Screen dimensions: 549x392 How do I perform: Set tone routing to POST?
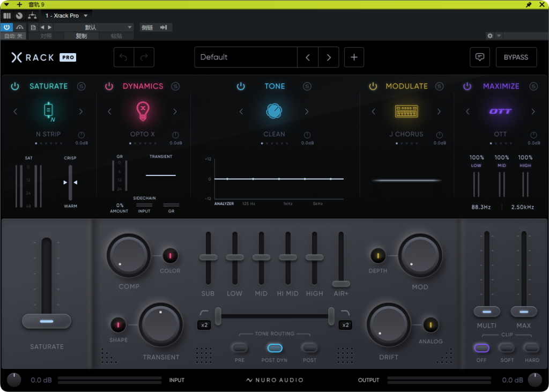pyautogui.click(x=309, y=348)
